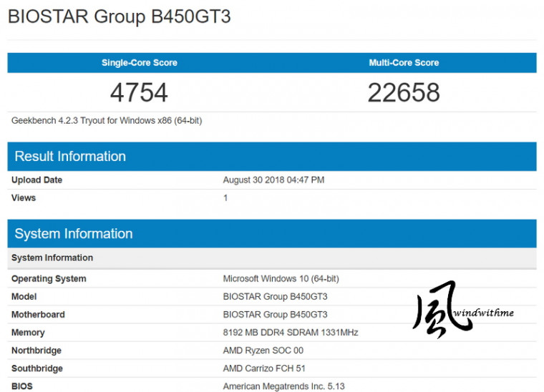Select the Microsoft Windows 10 (64-bit) value
The image size is (544, 392).
281,279
